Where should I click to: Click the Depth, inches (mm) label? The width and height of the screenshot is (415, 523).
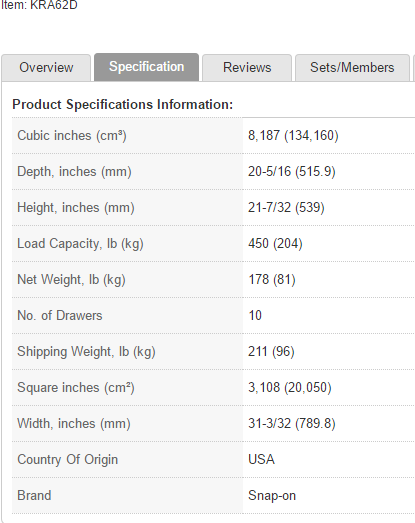[74, 172]
